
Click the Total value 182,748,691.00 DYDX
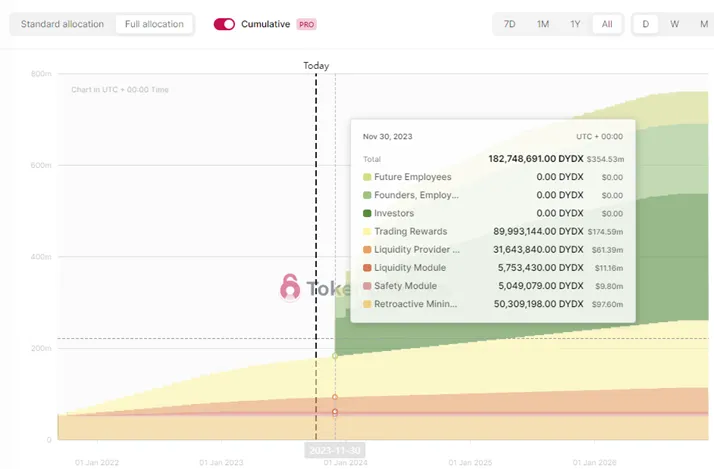point(536,159)
